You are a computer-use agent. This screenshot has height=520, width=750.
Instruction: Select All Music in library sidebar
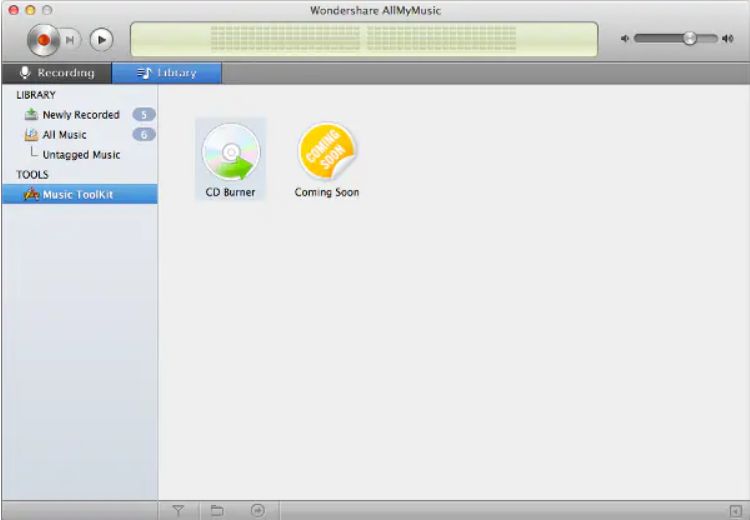point(79,135)
